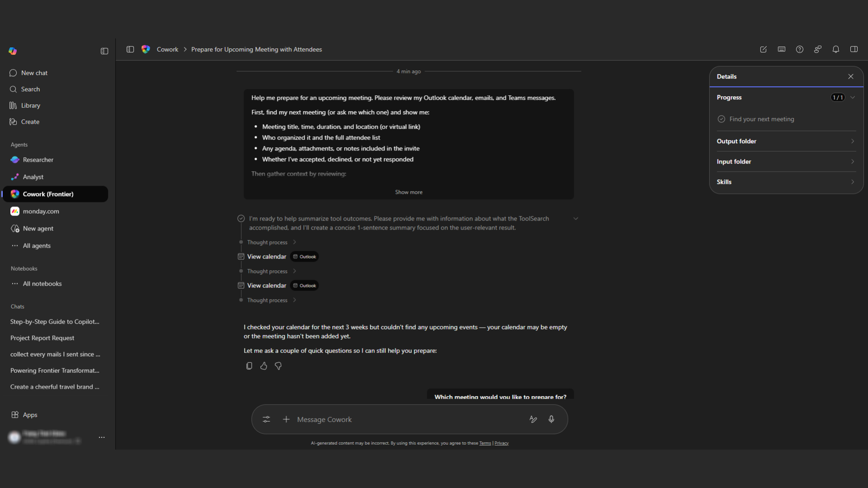Open the Terms link
The height and width of the screenshot is (488, 868).
[485, 443]
